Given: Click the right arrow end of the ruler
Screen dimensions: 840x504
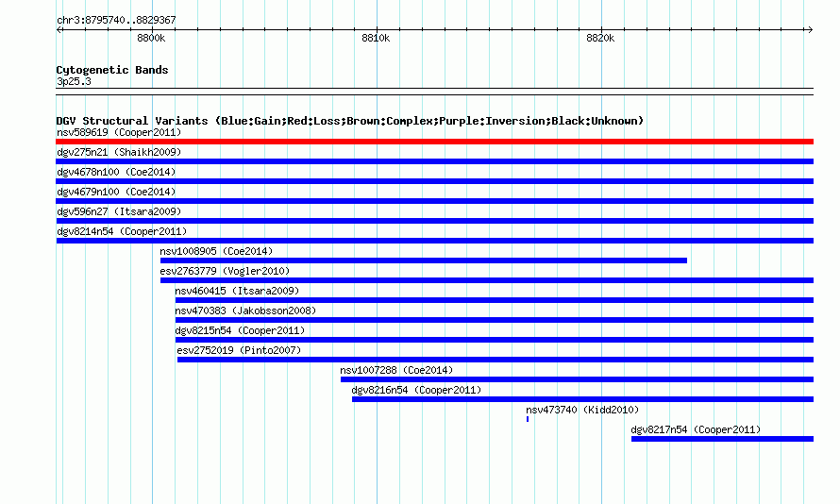Looking at the screenshot, I should (810, 29).
